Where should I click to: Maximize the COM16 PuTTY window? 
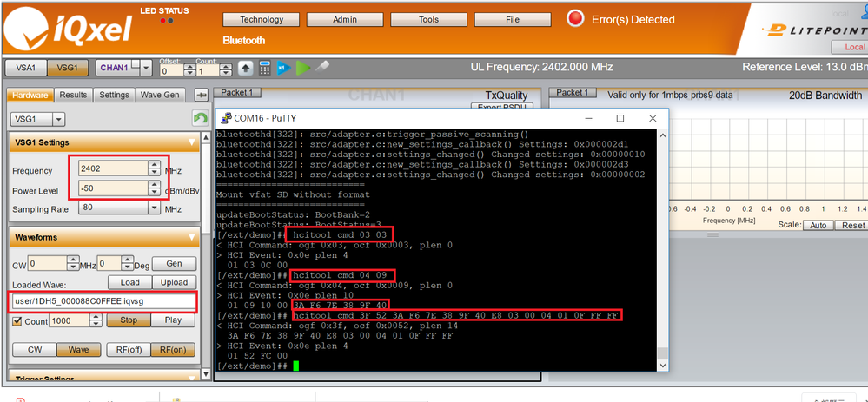pos(620,118)
